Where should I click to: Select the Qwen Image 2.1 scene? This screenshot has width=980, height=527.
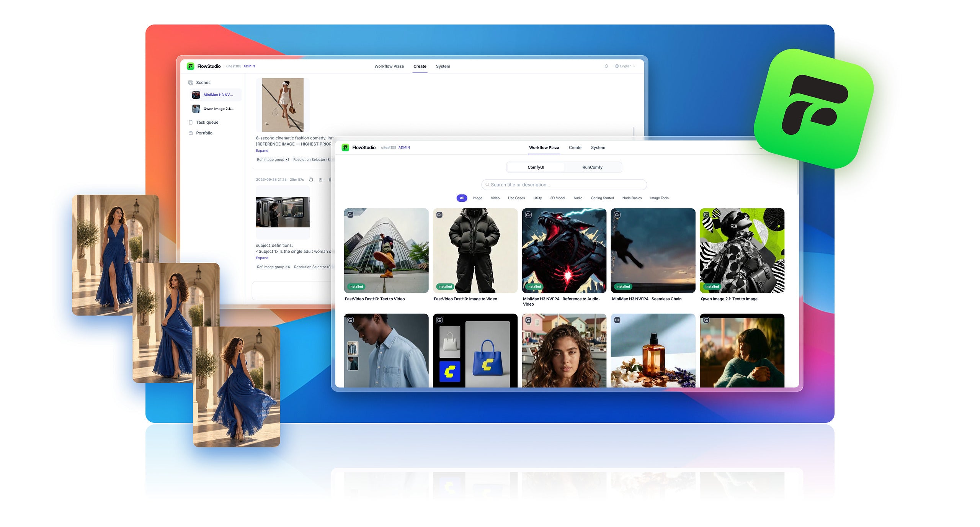click(216, 109)
